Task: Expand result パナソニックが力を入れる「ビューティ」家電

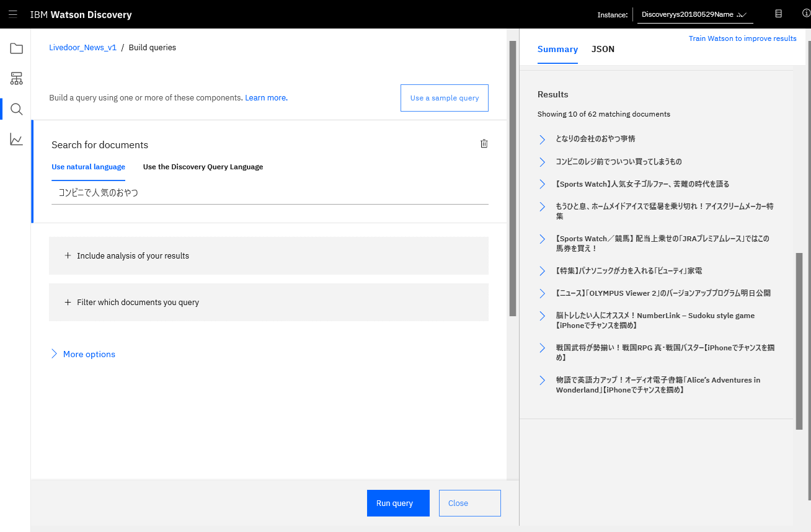Action: pos(542,271)
